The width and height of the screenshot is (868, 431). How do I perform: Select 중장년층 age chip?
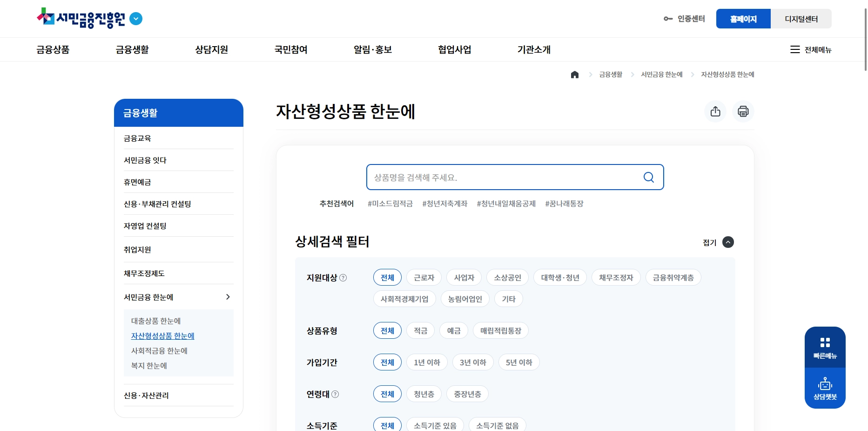[x=467, y=394]
